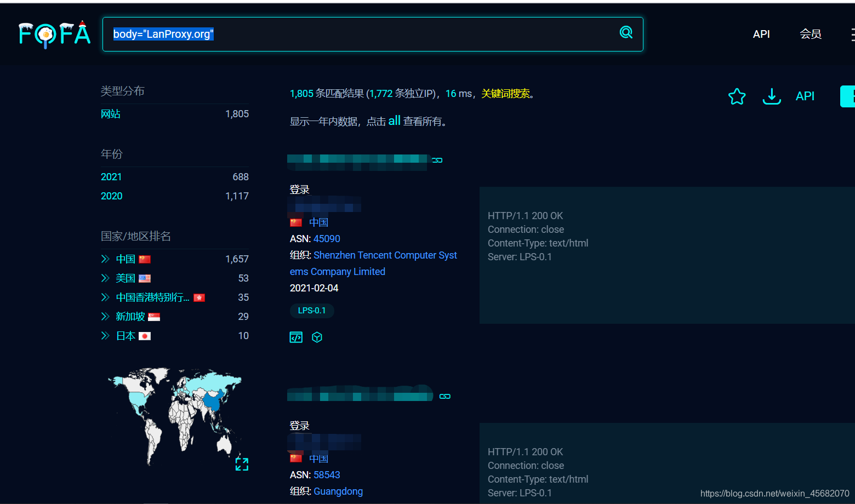Open the Guangdong organization link
Image resolution: width=855 pixels, height=504 pixels.
338,491
